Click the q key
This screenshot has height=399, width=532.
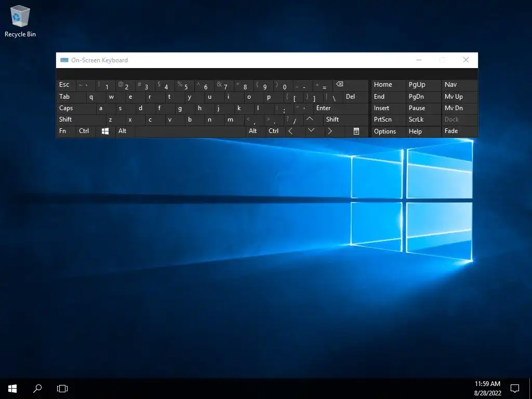96,97
